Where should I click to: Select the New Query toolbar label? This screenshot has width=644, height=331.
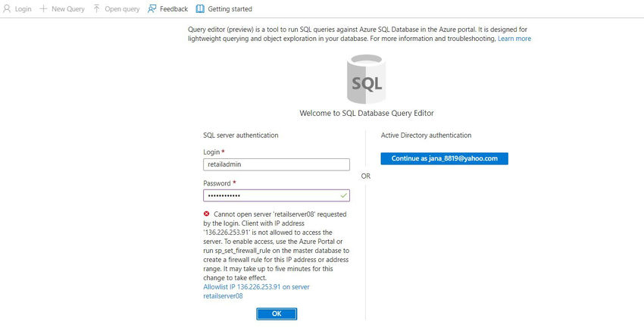(x=68, y=8)
